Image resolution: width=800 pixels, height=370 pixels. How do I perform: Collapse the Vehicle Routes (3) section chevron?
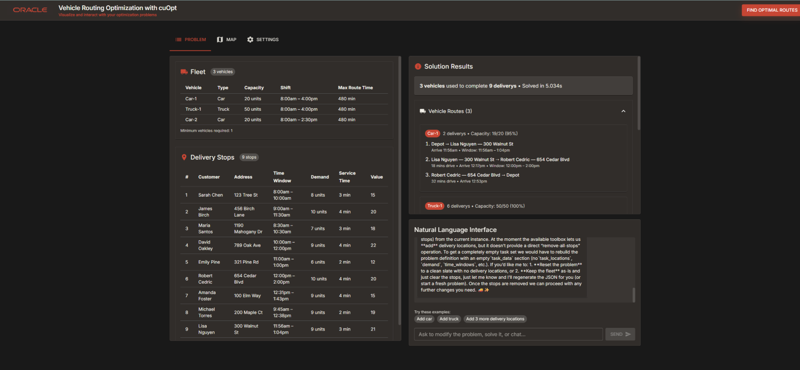(x=623, y=111)
